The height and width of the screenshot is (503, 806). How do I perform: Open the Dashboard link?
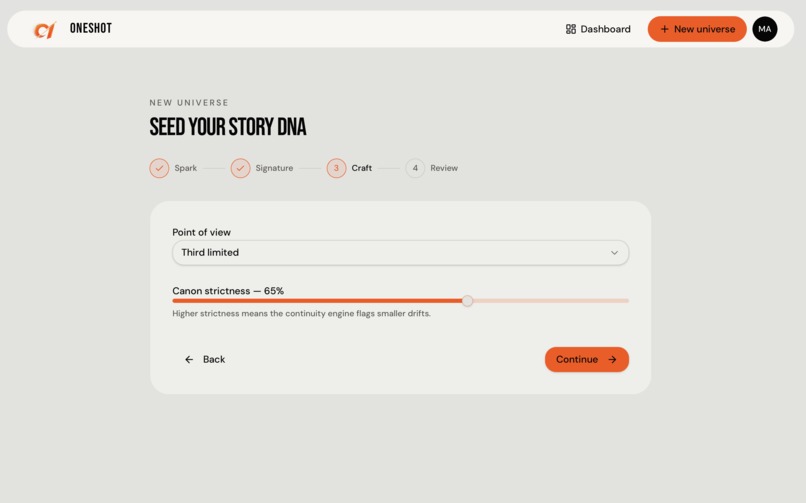(598, 29)
